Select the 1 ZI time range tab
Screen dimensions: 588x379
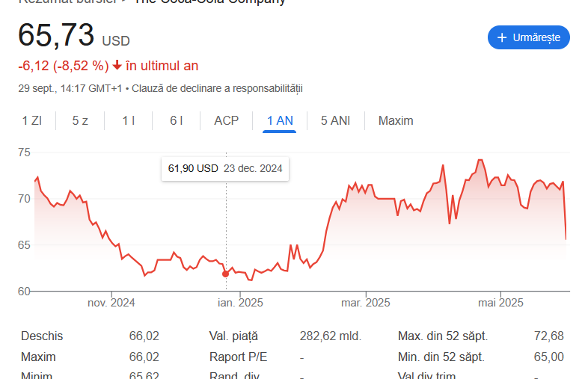(x=31, y=120)
